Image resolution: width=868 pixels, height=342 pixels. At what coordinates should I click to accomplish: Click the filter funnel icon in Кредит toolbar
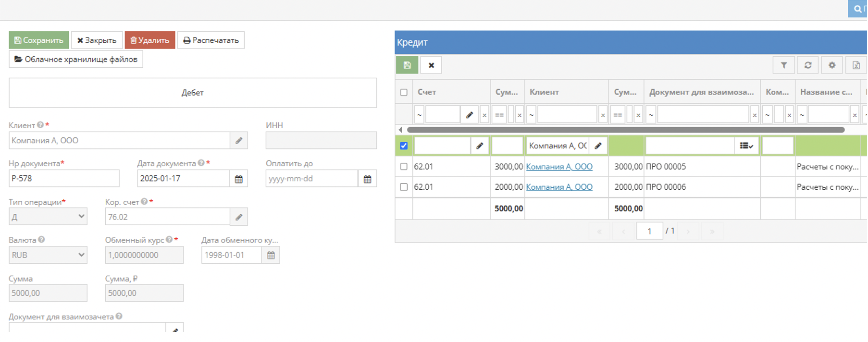coord(783,65)
